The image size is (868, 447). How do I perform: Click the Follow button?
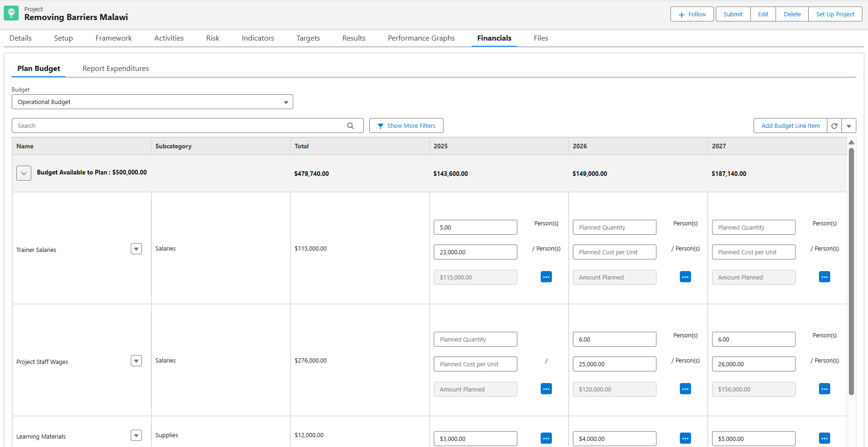[x=692, y=14]
